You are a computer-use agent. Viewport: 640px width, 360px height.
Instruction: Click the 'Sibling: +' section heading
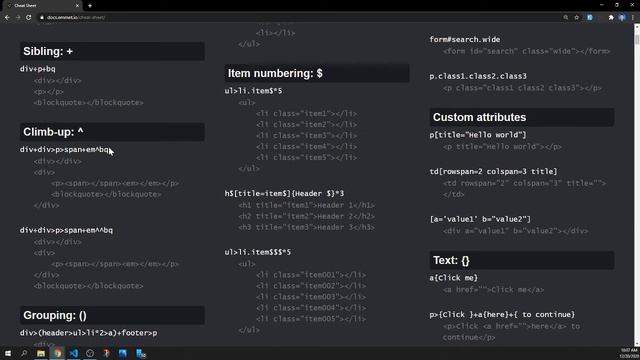point(112,51)
